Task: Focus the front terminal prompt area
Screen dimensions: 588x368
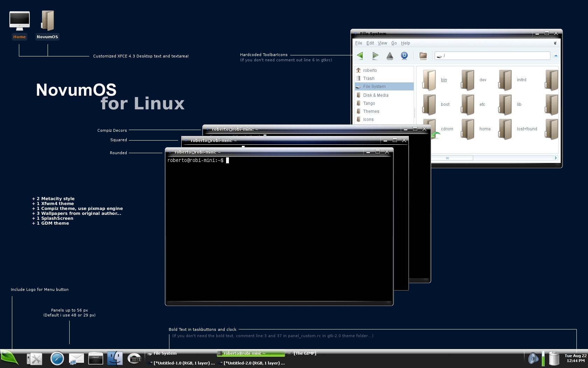Action: (279, 229)
